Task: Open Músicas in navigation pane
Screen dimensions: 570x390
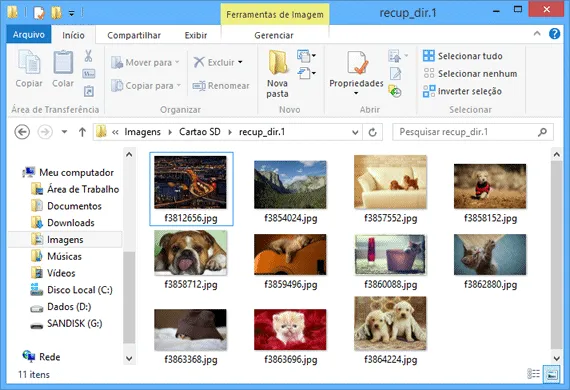Action: (56, 256)
